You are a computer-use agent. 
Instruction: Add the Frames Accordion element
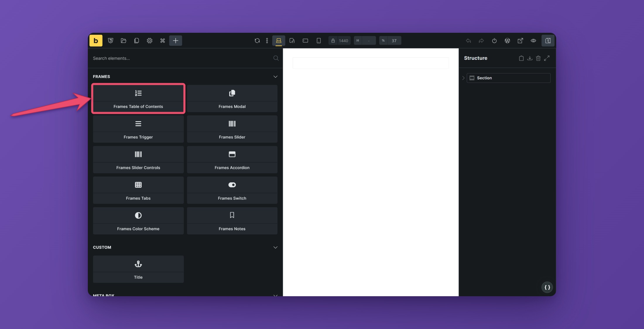[x=232, y=160]
